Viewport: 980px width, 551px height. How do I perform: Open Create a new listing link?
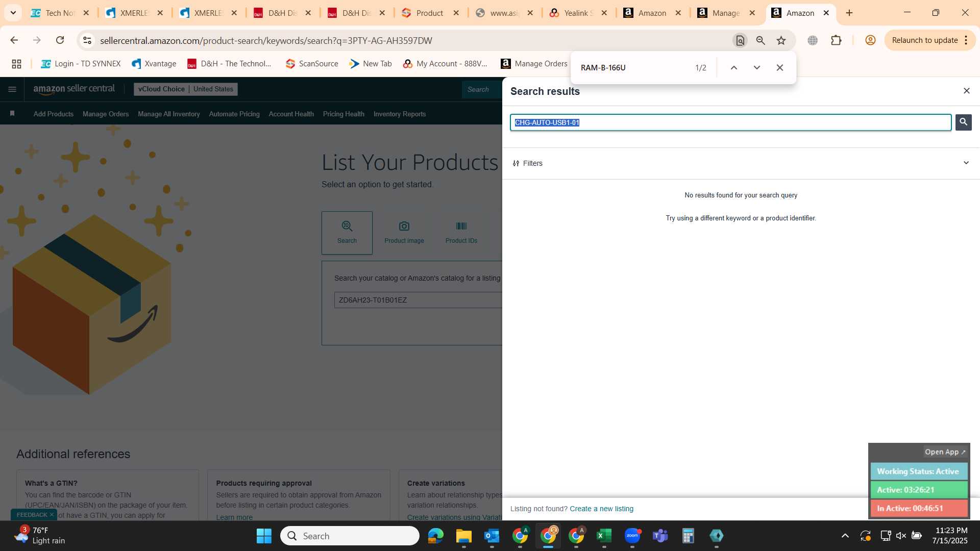601,509
